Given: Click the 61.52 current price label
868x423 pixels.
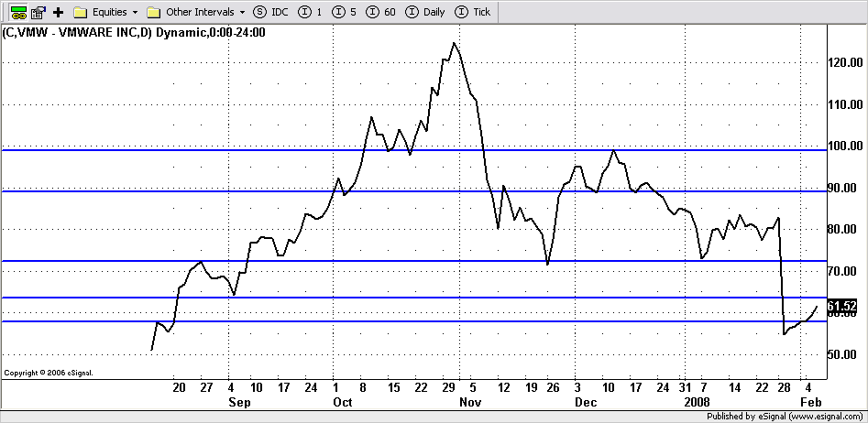Looking at the screenshot, I should pos(842,306).
